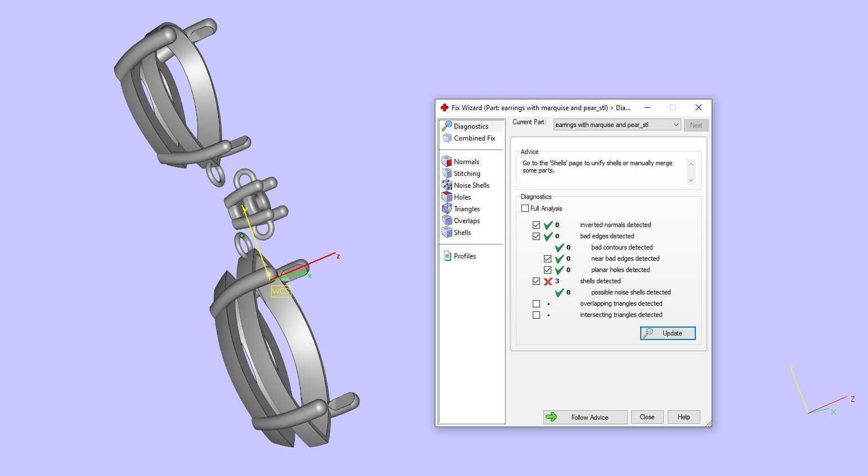The height and width of the screenshot is (476, 868).
Task: Open Help for the Fix Wizard
Action: click(x=683, y=417)
